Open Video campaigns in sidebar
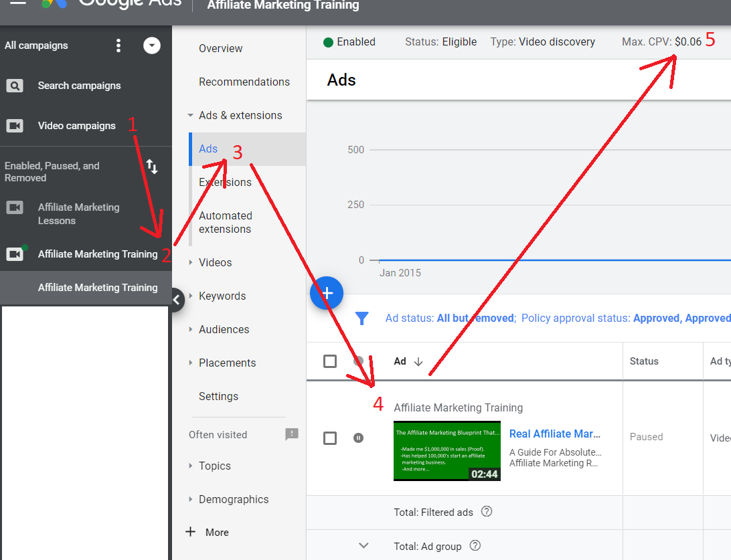 (77, 126)
